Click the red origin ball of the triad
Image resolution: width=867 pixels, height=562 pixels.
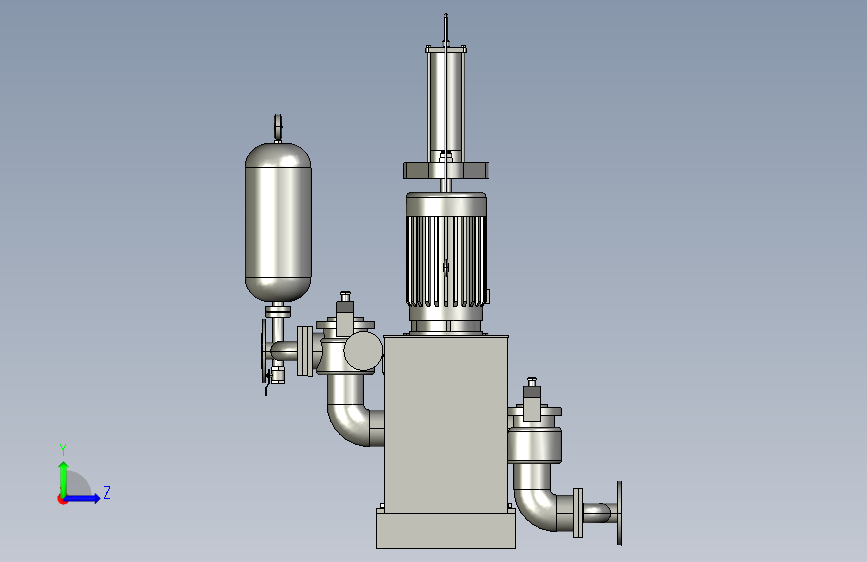(62, 499)
